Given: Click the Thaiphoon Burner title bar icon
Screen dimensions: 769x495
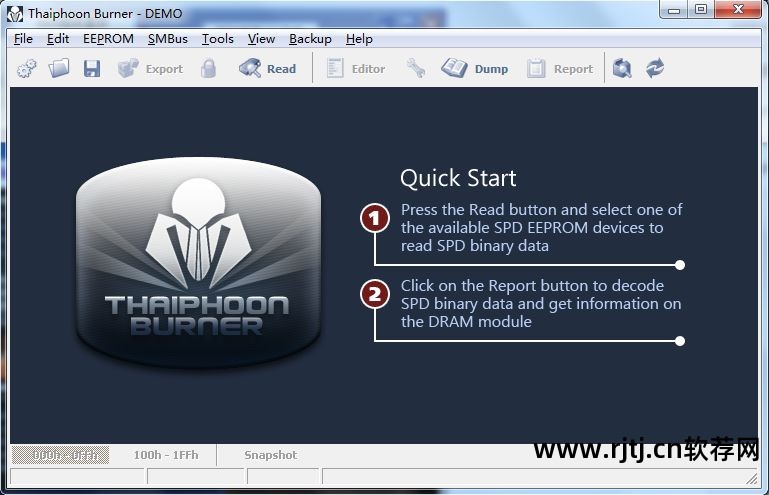Looking at the screenshot, I should pos(15,14).
